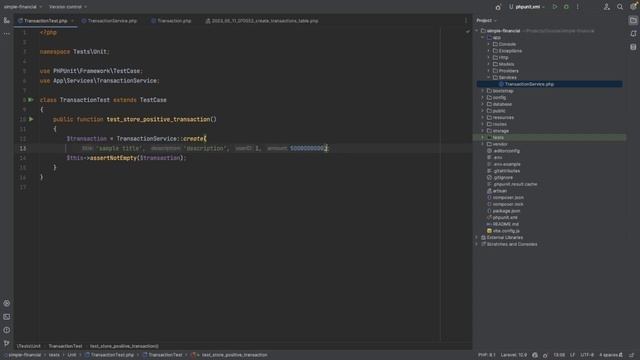The width and height of the screenshot is (640, 360).
Task: Click TransactionTest breadcrumb below the editor
Action: click(x=65, y=346)
